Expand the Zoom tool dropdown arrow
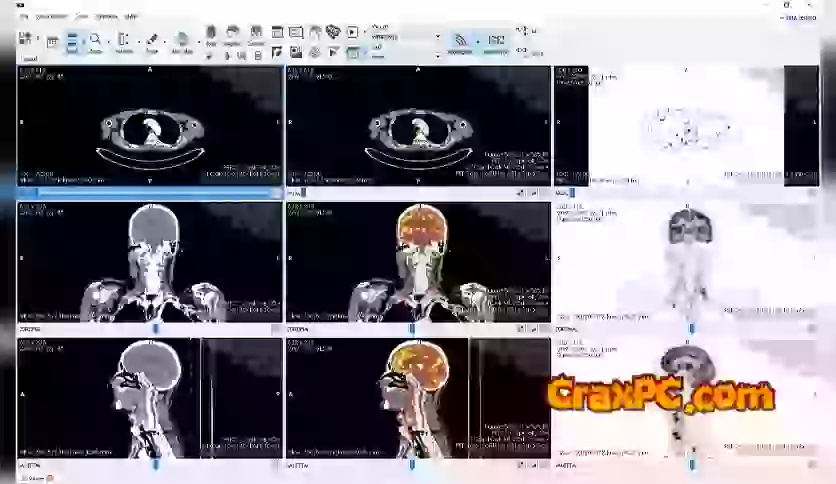This screenshot has height=484, width=836. (108, 42)
